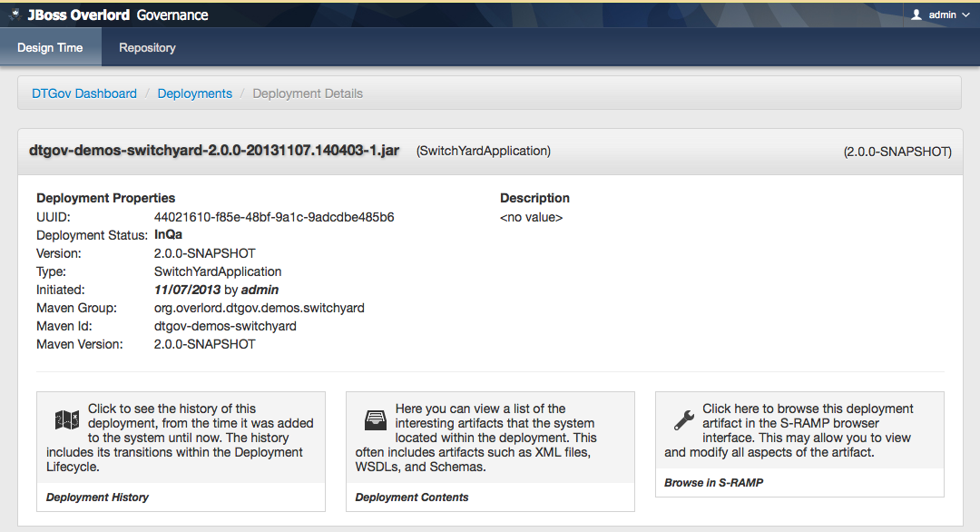This screenshot has height=532, width=980.
Task: Click the Governance title text
Action: pos(172,15)
